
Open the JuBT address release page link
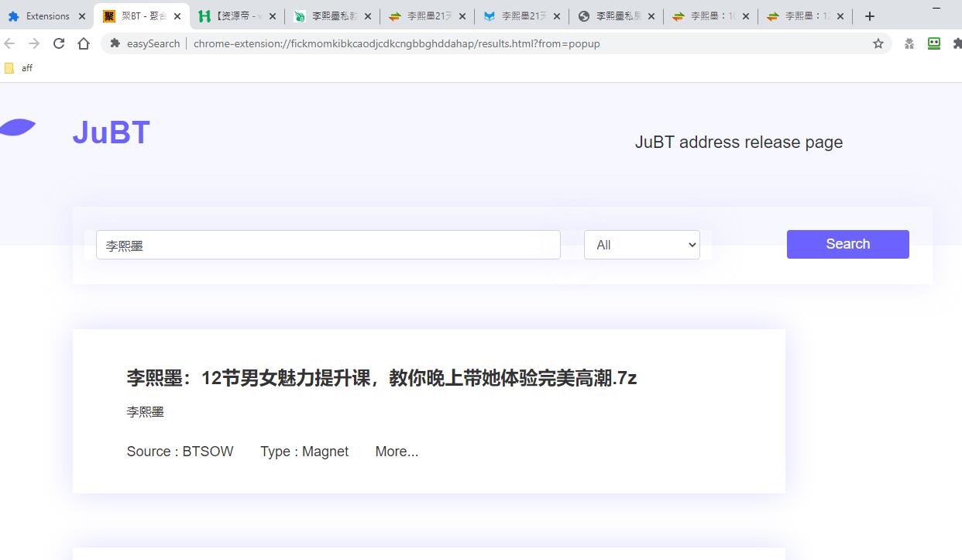(738, 143)
